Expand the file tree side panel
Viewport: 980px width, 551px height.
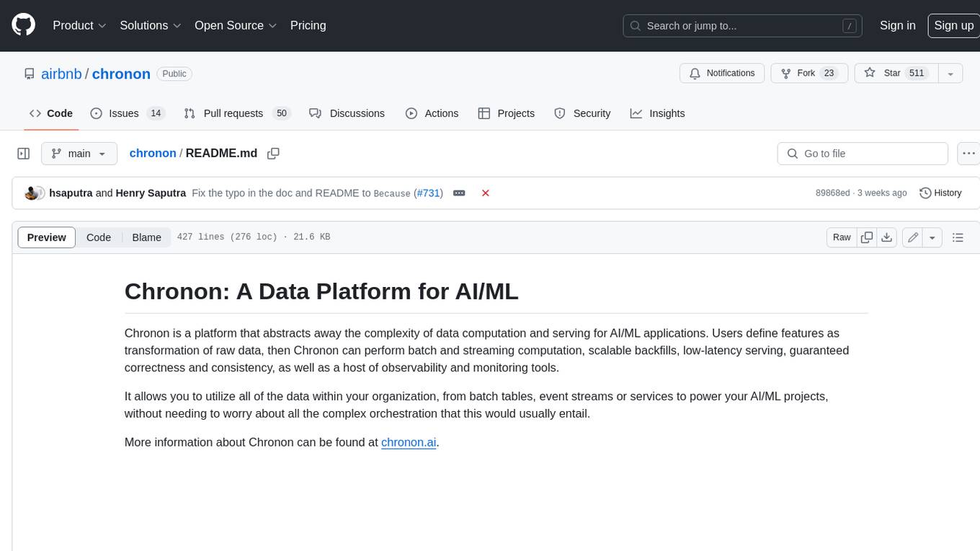[24, 154]
